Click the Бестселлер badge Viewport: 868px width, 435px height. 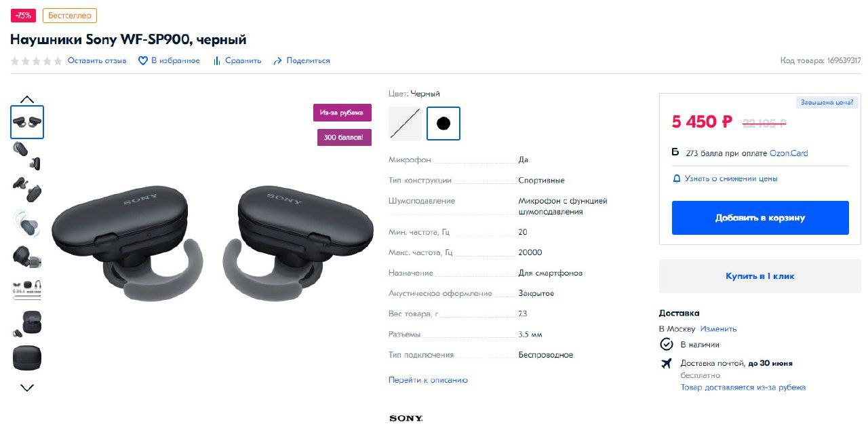70,16
